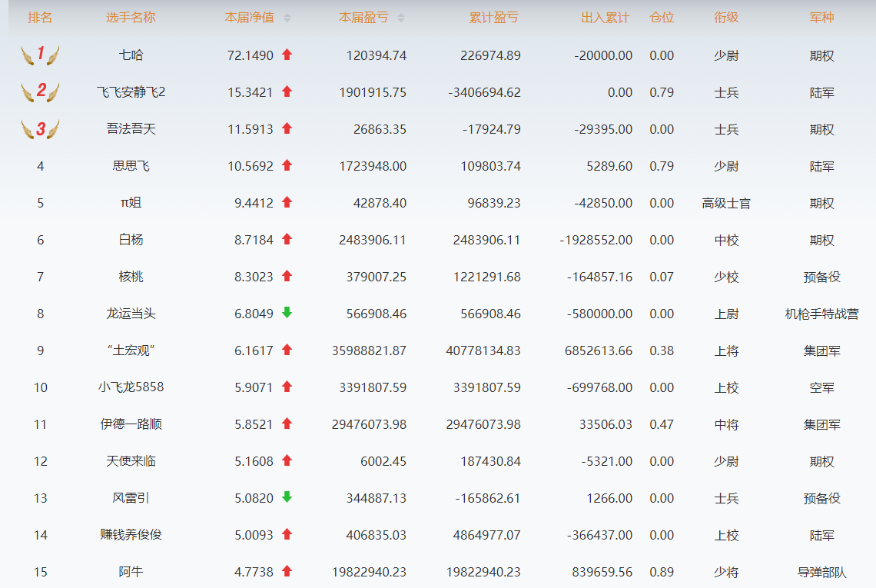
Task: Open player 七哈
Action: (131, 55)
